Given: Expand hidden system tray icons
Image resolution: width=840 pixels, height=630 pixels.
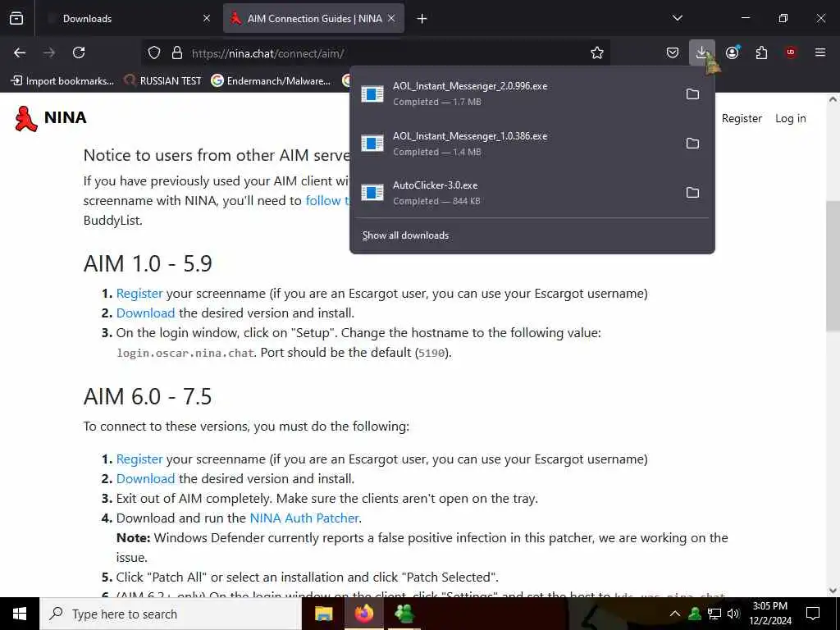Looking at the screenshot, I should click(675, 614).
